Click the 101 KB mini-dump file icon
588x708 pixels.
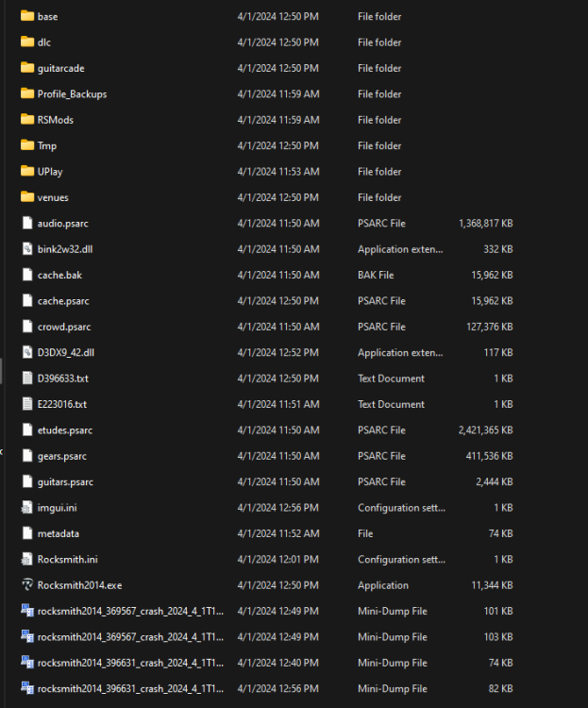(x=27, y=611)
